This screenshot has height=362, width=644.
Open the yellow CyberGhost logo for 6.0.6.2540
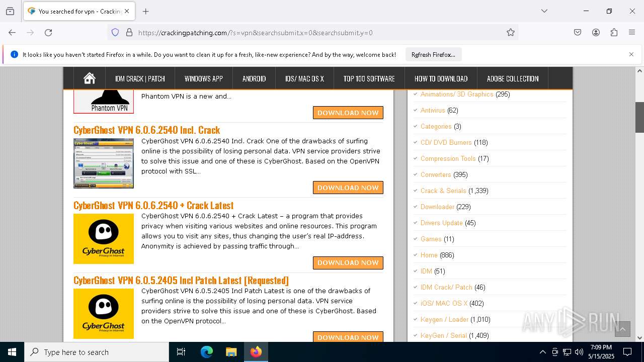(x=104, y=239)
